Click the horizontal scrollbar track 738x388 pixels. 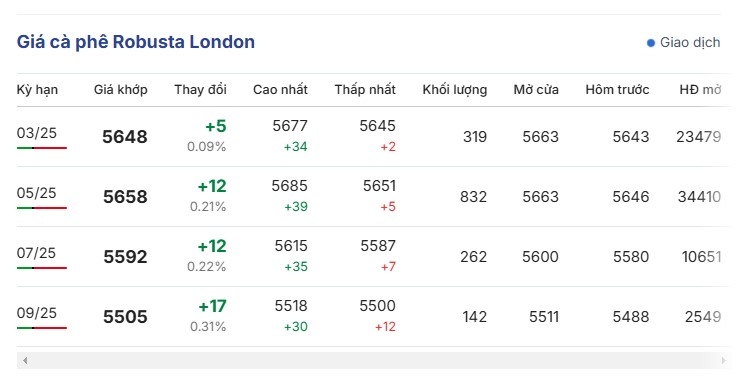click(x=374, y=361)
